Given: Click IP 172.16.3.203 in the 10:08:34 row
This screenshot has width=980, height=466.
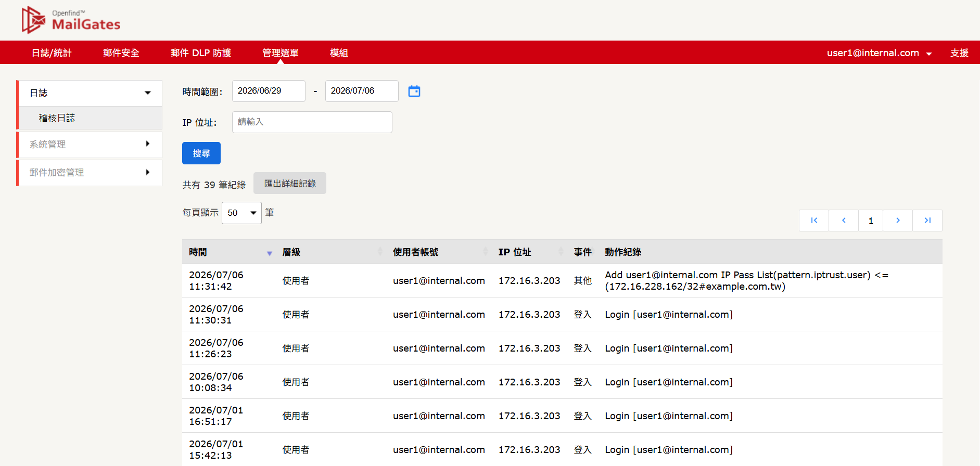Looking at the screenshot, I should (x=529, y=382).
